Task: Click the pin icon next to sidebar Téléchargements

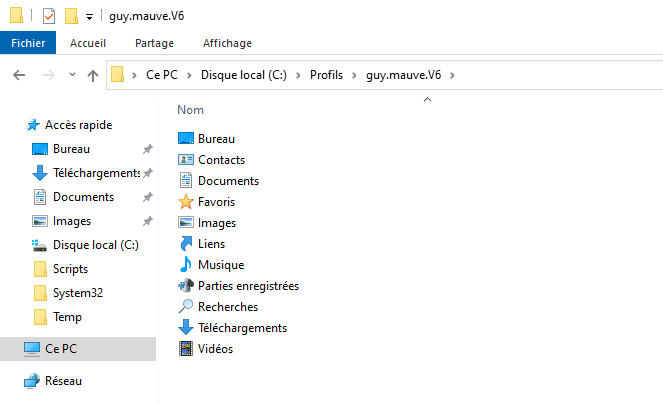Action: point(148,173)
